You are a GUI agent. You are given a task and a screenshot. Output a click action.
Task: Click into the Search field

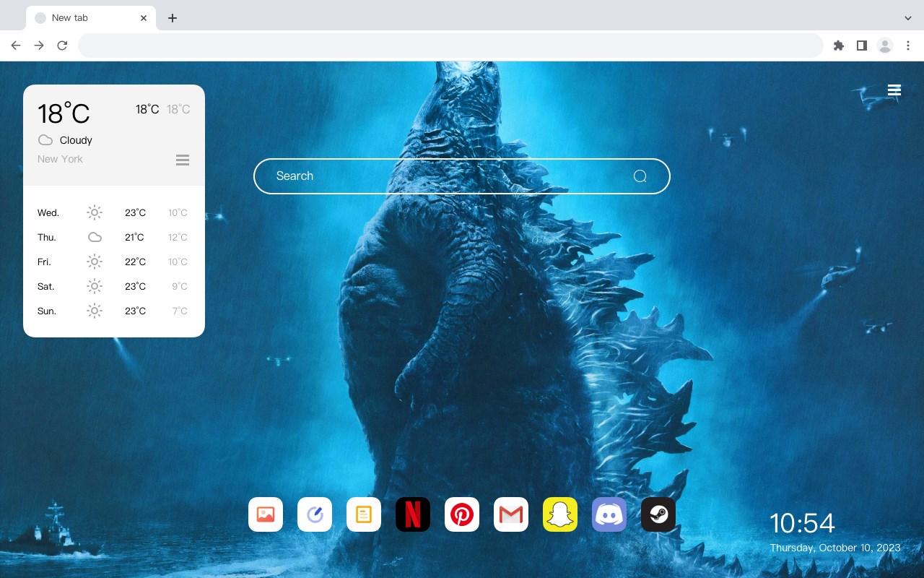pos(462,176)
